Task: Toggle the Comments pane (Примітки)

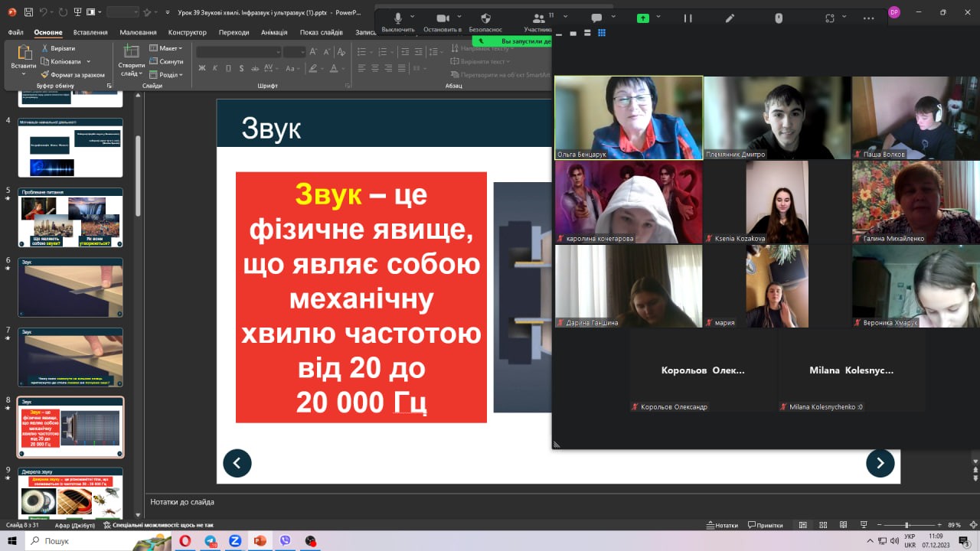Action: pyautogui.click(x=764, y=525)
